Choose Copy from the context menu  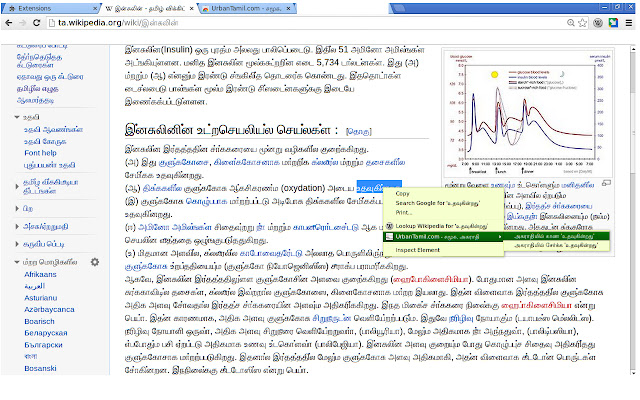pos(443,193)
